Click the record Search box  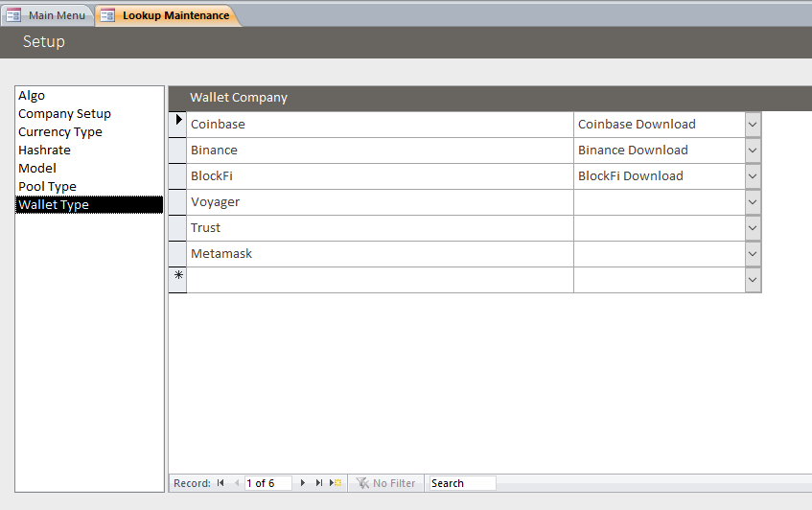tap(462, 483)
